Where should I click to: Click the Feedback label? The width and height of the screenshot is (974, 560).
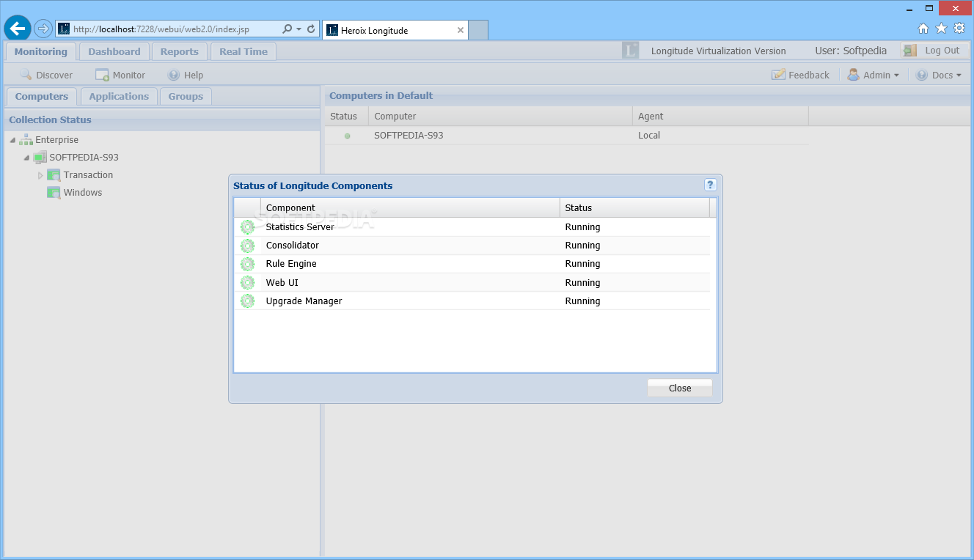(809, 75)
